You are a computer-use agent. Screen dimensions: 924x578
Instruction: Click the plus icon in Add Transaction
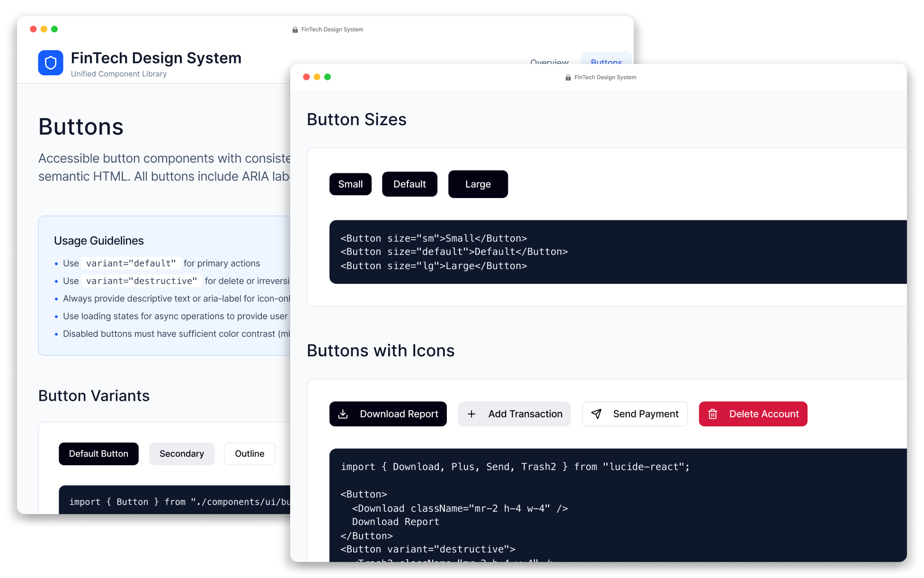click(471, 414)
